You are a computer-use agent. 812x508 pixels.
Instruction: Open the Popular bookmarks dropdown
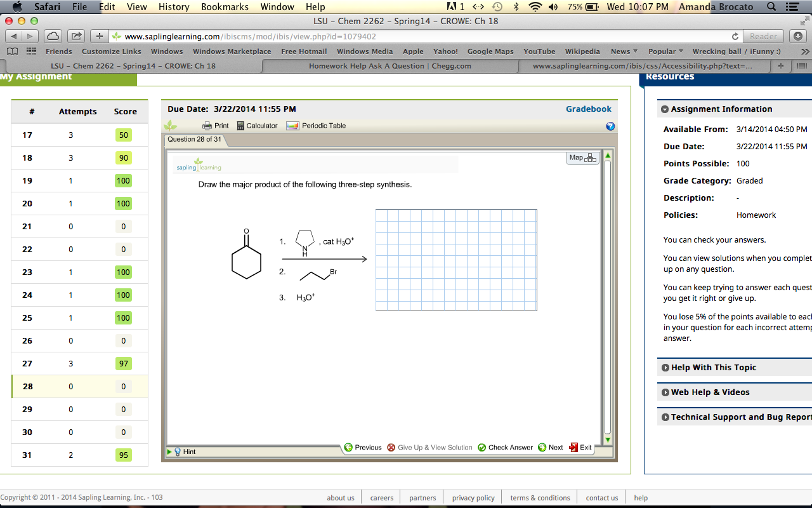[665, 51]
